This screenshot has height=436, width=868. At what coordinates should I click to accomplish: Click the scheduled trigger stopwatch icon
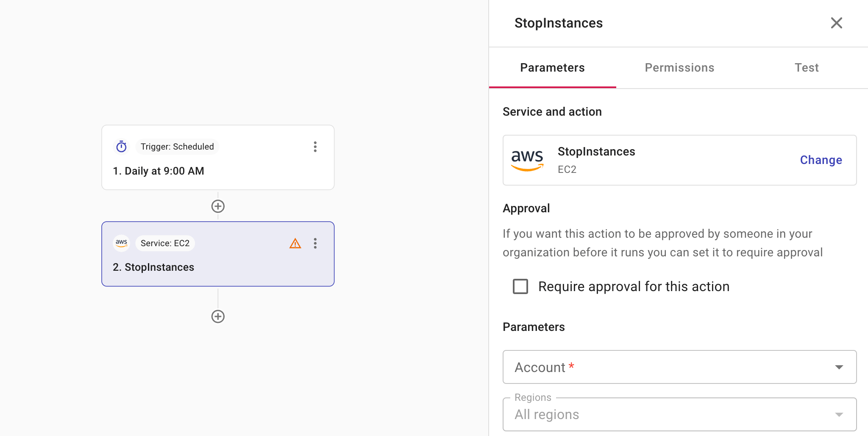[x=122, y=147]
